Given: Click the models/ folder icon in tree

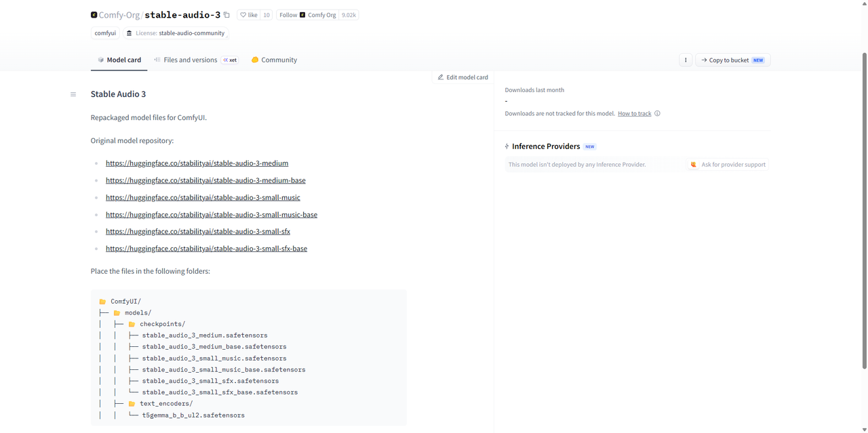Looking at the screenshot, I should click(117, 313).
